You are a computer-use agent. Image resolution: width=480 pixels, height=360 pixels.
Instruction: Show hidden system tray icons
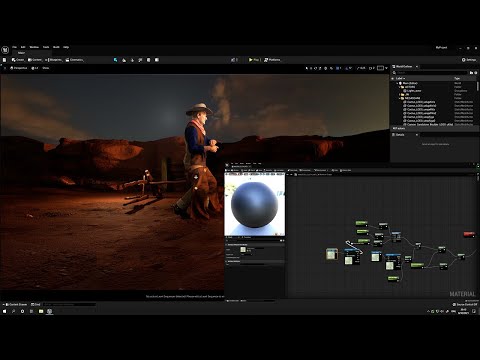(x=428, y=311)
